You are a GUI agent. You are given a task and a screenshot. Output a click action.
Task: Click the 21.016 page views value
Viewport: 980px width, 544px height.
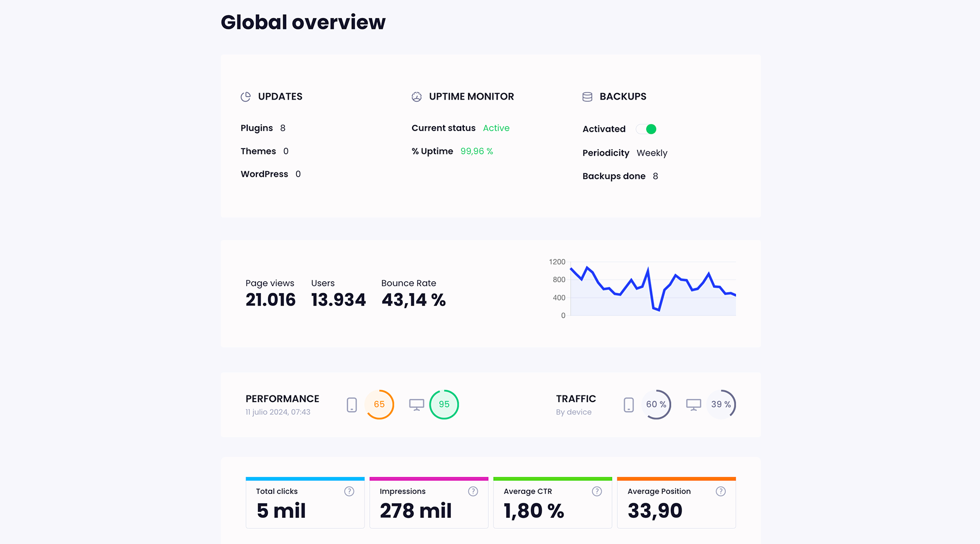click(271, 300)
